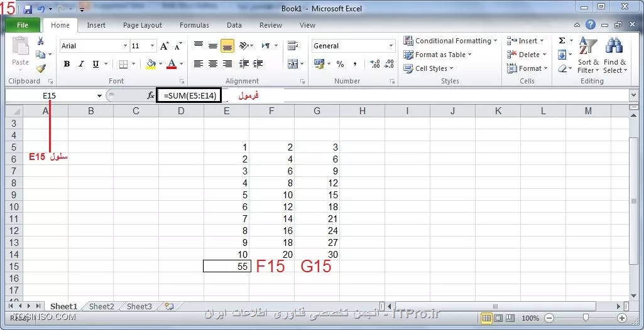The height and width of the screenshot is (330, 644).
Task: Click Decrease Decimal icon
Action: 388,64
